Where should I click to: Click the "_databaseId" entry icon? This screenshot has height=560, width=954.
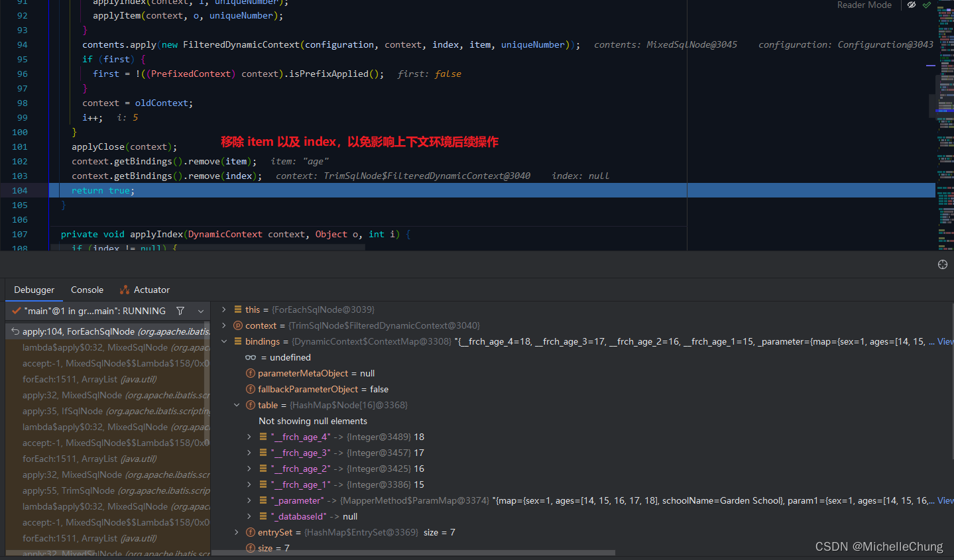(263, 516)
